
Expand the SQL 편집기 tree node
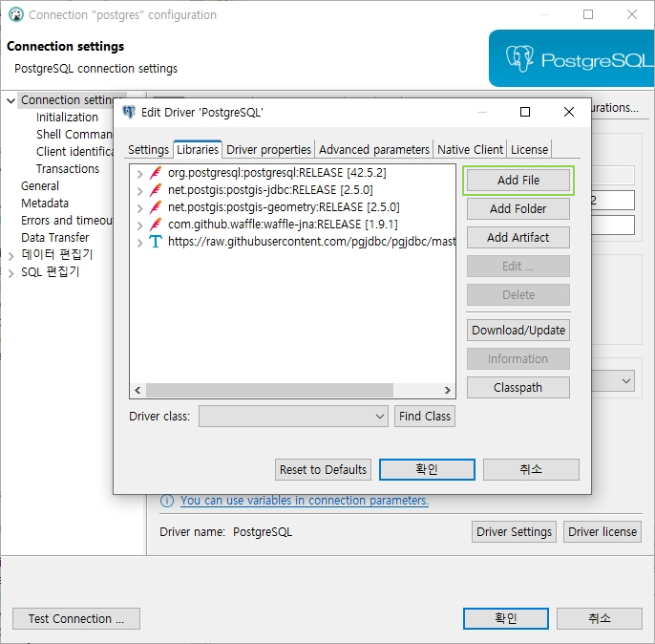point(11,273)
